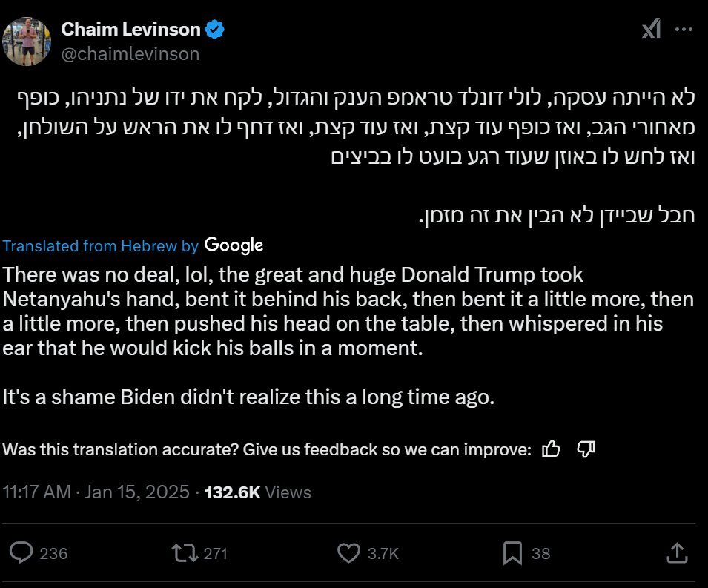Click the 236 replies count
708x588 pixels.
pyautogui.click(x=53, y=553)
